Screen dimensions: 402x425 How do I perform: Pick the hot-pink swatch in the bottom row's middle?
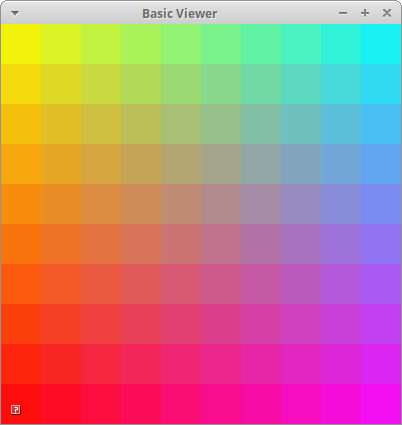(181, 404)
